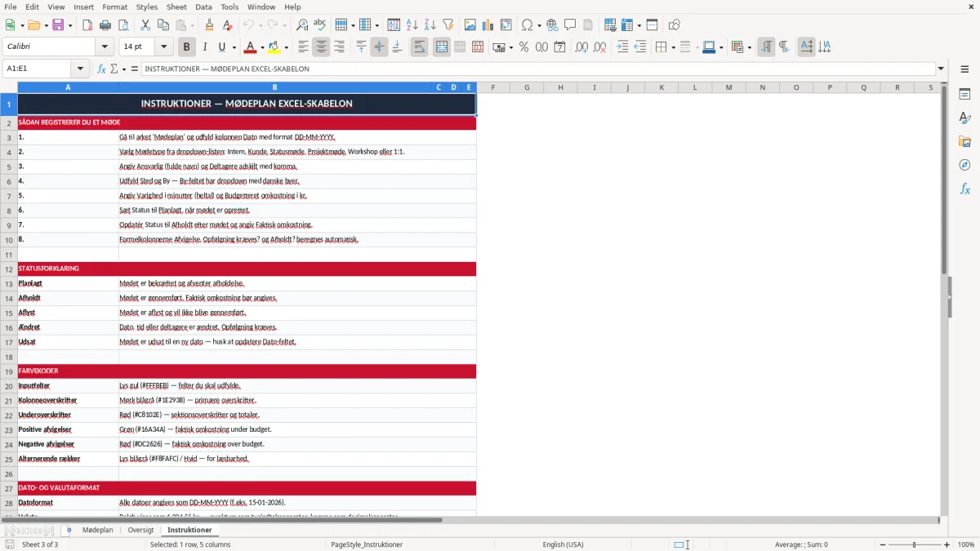Toggle the AutoFilter funnel icon
This screenshot has height=551, width=980.
tap(448, 25)
